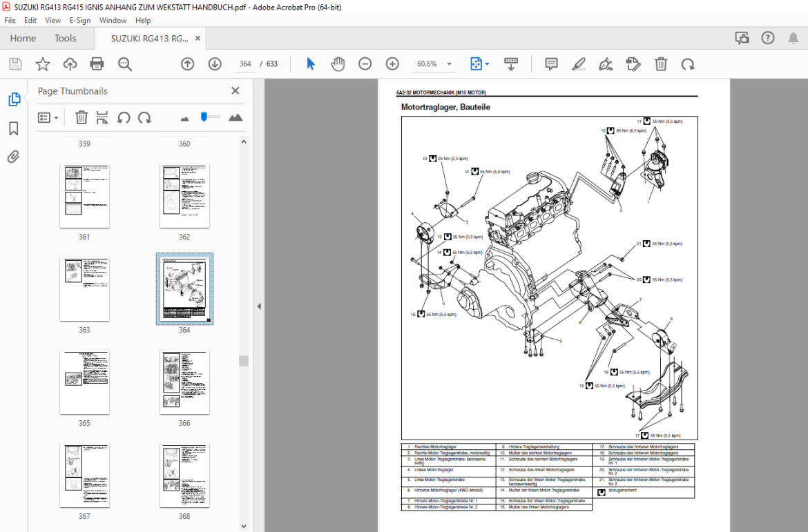Click the Save file icon
This screenshot has height=532, width=808.
(15, 64)
